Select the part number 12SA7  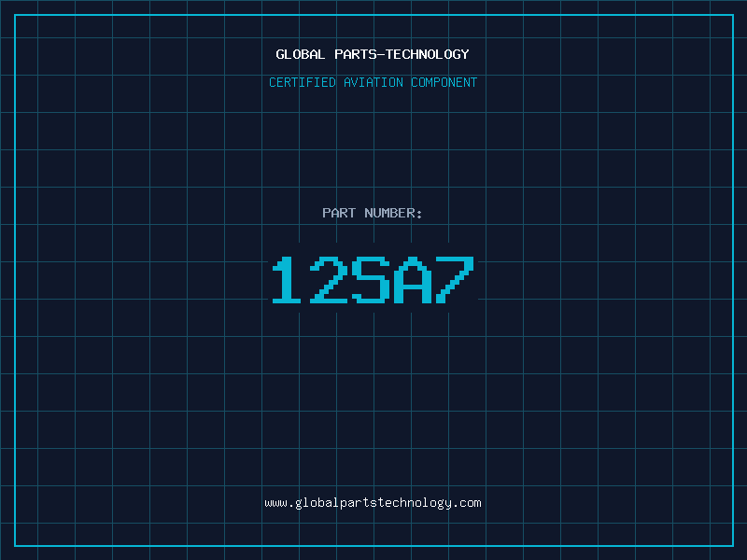pos(373,280)
